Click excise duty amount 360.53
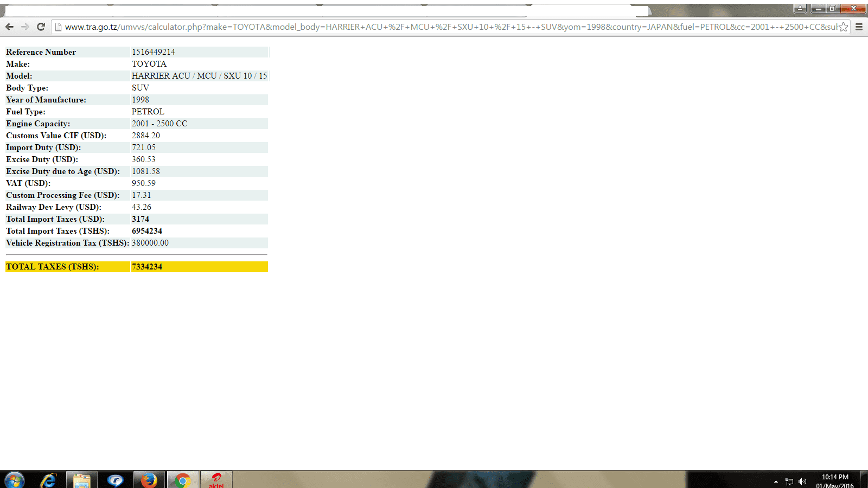This screenshot has height=488, width=868. [144, 159]
